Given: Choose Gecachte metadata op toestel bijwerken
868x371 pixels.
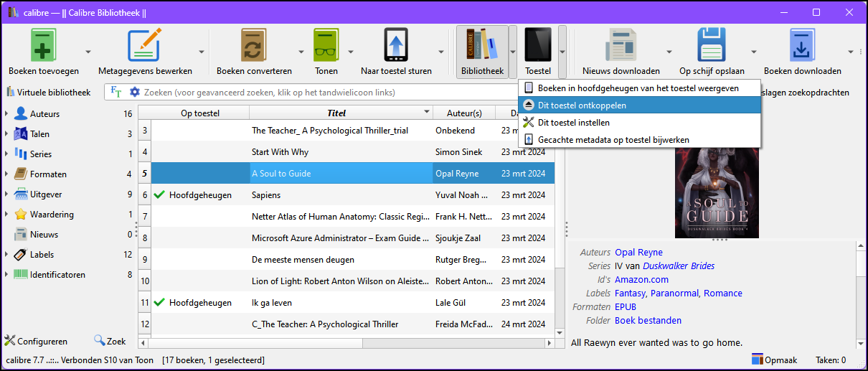Looking at the screenshot, I should coord(639,139).
